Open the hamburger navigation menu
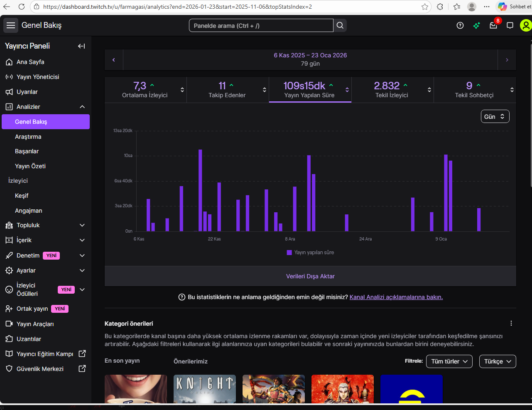 [x=11, y=25]
